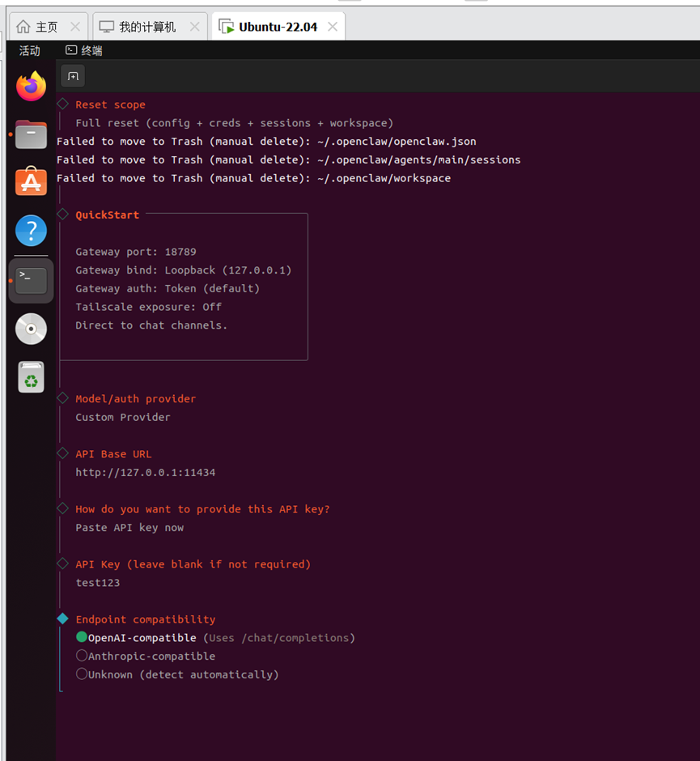
Task: Open the 活动 activities overview
Action: (x=30, y=50)
